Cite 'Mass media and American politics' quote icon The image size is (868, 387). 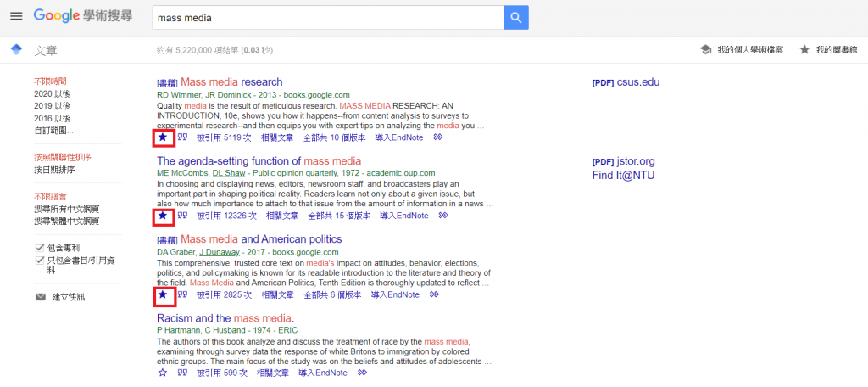(x=183, y=294)
